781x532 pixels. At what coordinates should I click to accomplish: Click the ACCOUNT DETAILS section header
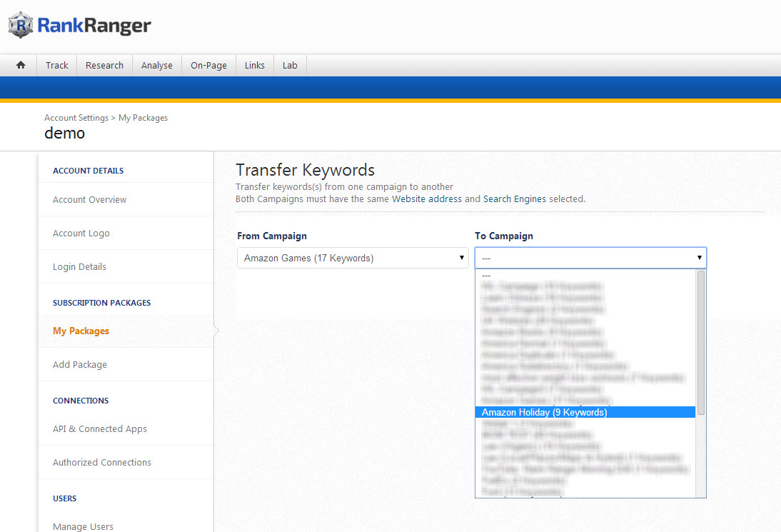pos(88,171)
